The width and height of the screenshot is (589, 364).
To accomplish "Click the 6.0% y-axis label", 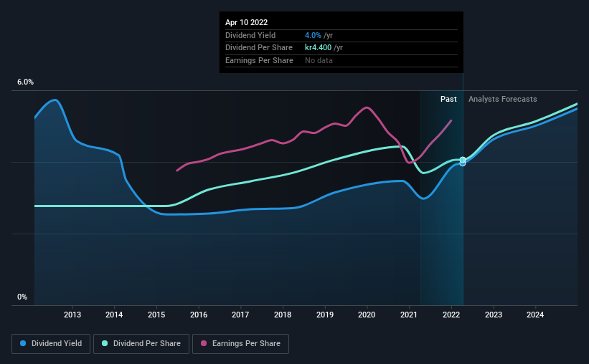I will 25,82.
